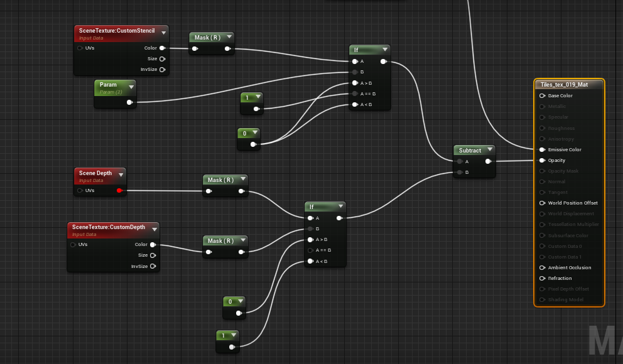Click the World Position Offset pin

(x=542, y=203)
